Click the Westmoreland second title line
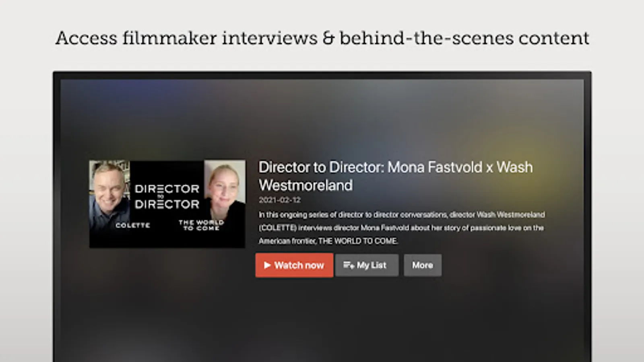 (x=305, y=185)
